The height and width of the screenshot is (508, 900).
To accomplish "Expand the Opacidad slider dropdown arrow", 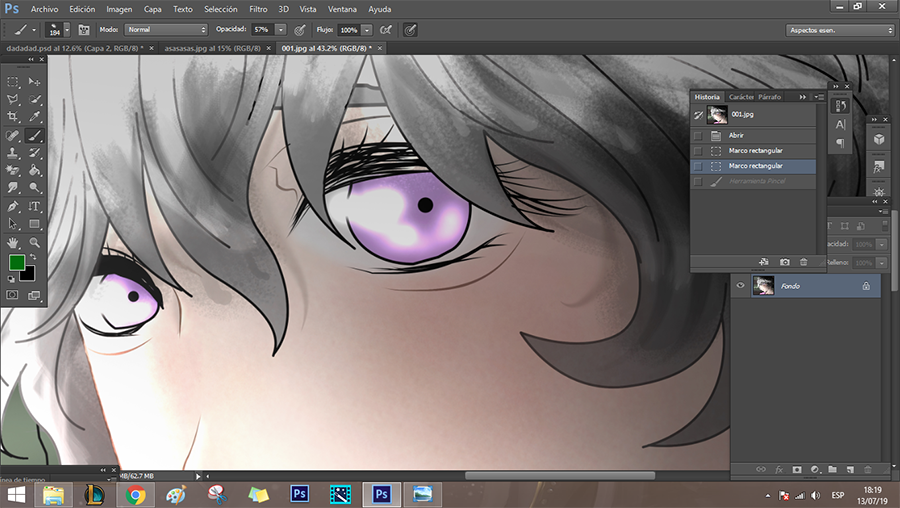I will [280, 30].
